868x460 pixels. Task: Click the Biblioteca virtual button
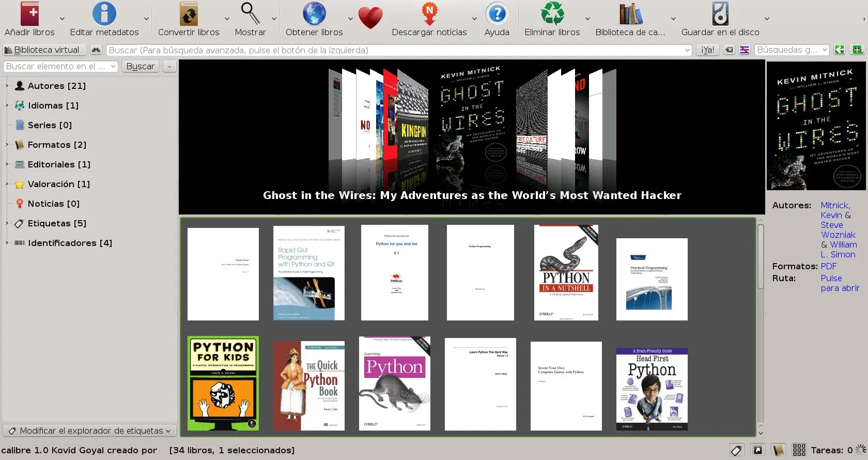45,50
